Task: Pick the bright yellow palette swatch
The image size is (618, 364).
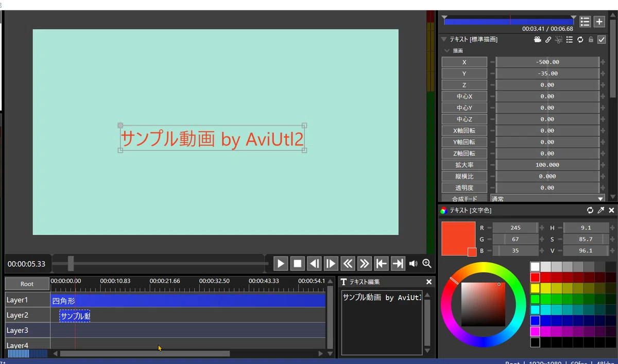Action: click(535, 288)
